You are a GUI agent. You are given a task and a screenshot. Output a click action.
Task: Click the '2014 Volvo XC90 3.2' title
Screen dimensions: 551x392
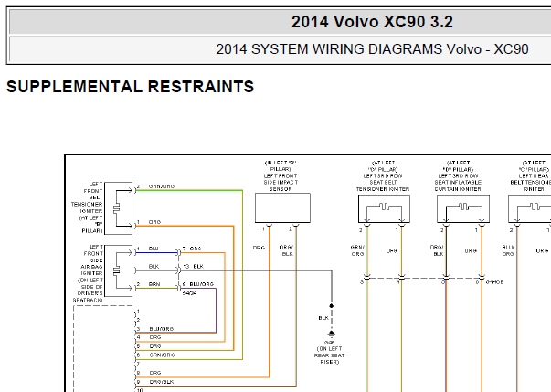[372, 22]
